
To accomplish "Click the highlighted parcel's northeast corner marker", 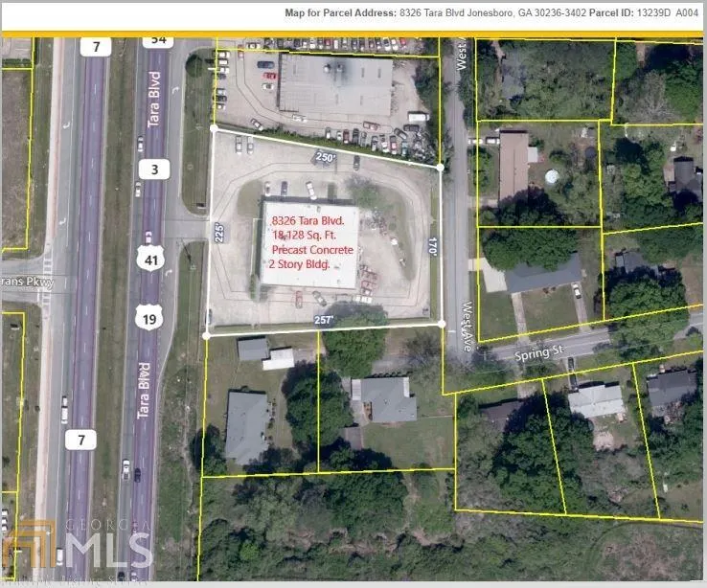I will [441, 168].
